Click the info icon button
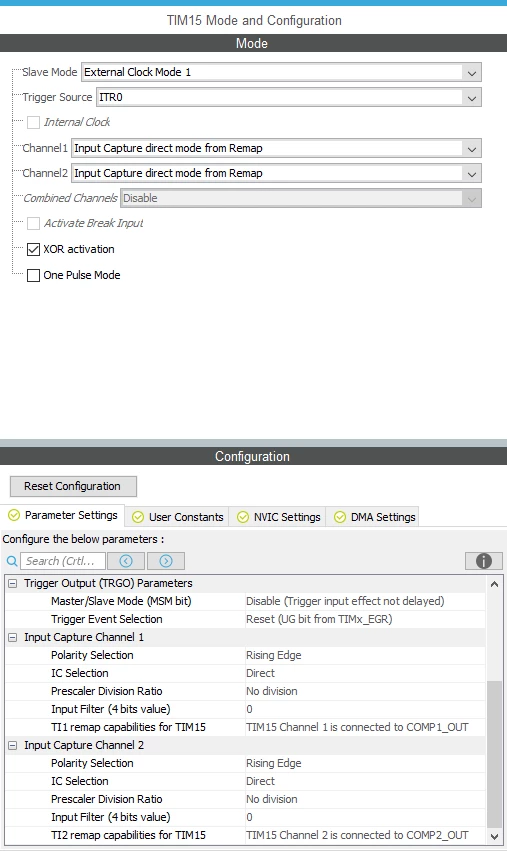507x851 pixels. pos(484,561)
